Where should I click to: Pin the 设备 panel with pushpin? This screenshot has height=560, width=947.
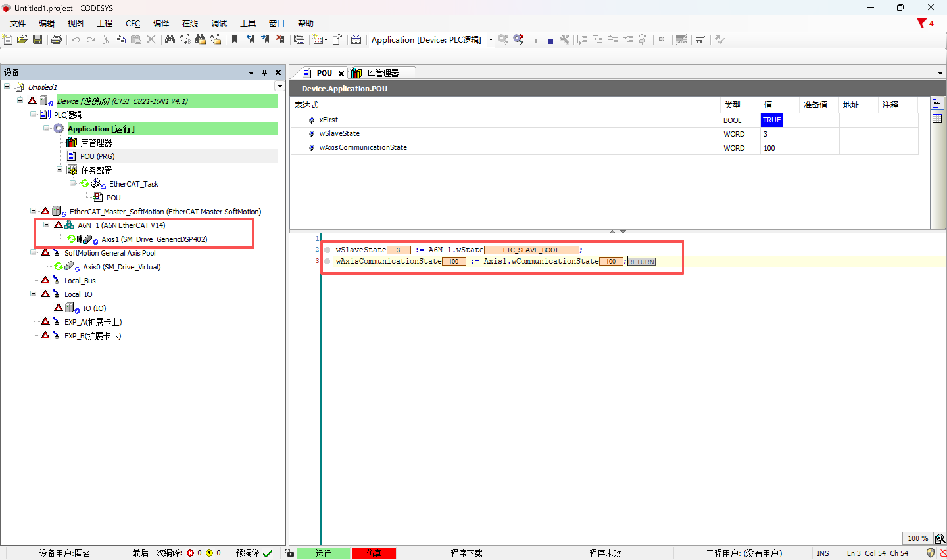(x=265, y=72)
